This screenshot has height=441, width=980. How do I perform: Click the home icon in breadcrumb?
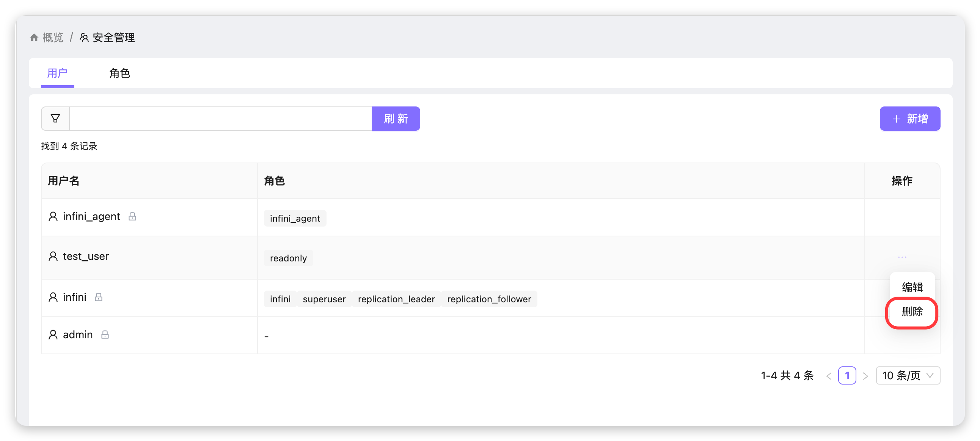pos(34,37)
